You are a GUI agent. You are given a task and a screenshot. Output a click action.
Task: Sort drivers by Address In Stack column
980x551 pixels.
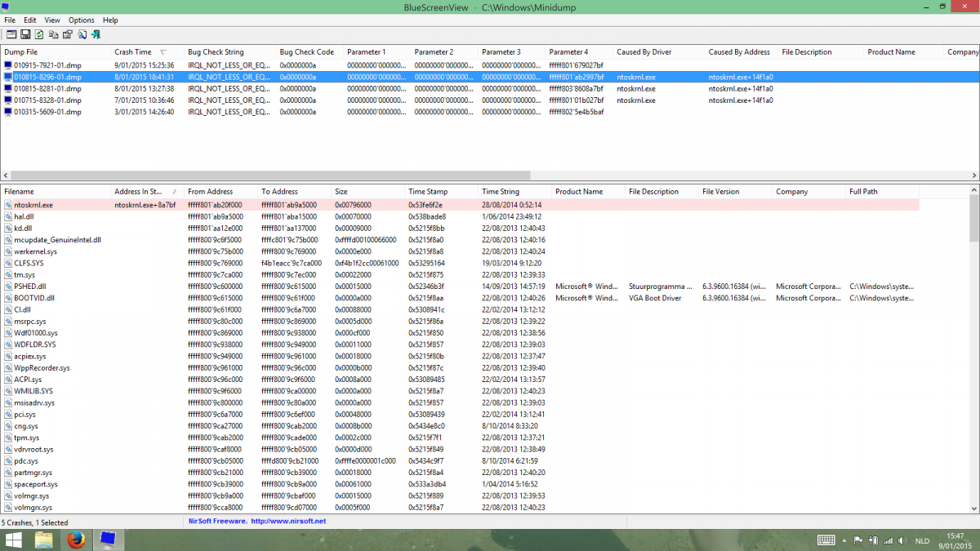tap(139, 192)
